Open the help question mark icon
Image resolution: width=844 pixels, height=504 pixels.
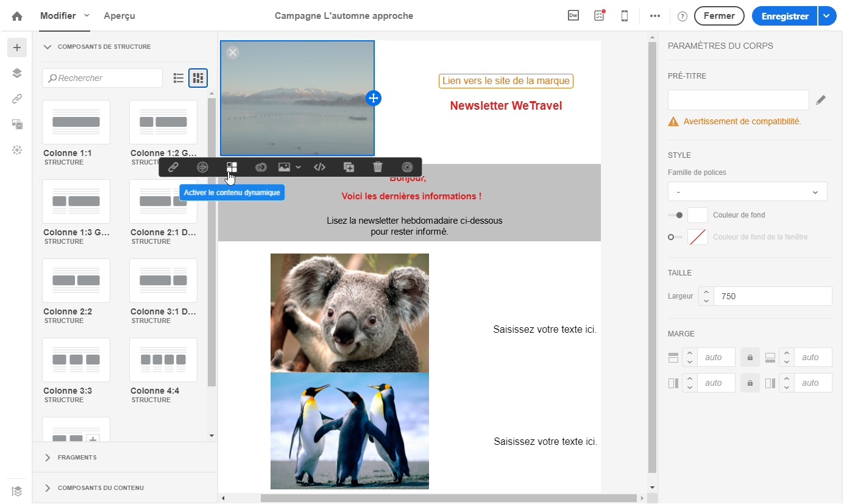click(683, 16)
